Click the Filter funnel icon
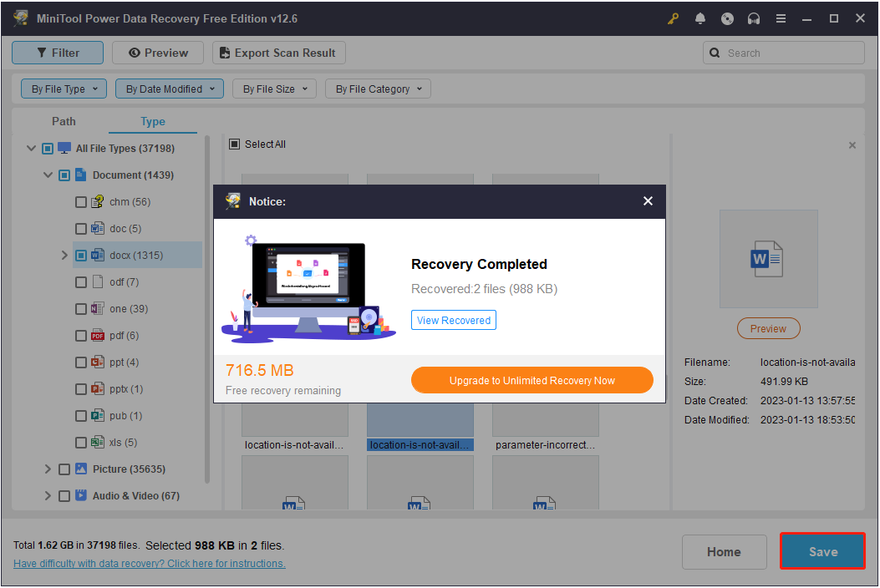Image resolution: width=880 pixels, height=588 pixels. coord(40,52)
